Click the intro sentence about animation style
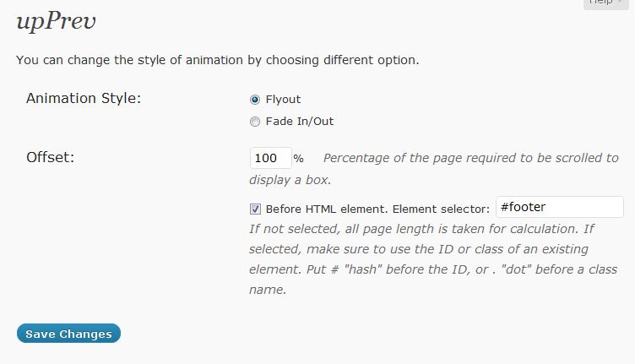Image resolution: width=635 pixels, height=364 pixels. pos(218,61)
